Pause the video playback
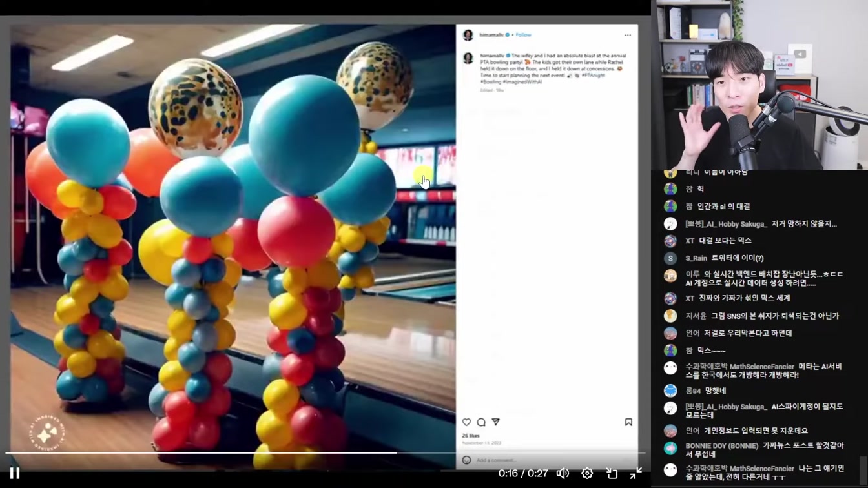 [15, 473]
